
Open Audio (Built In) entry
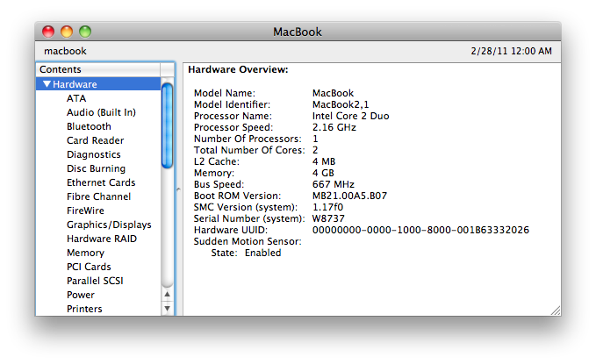[101, 112]
